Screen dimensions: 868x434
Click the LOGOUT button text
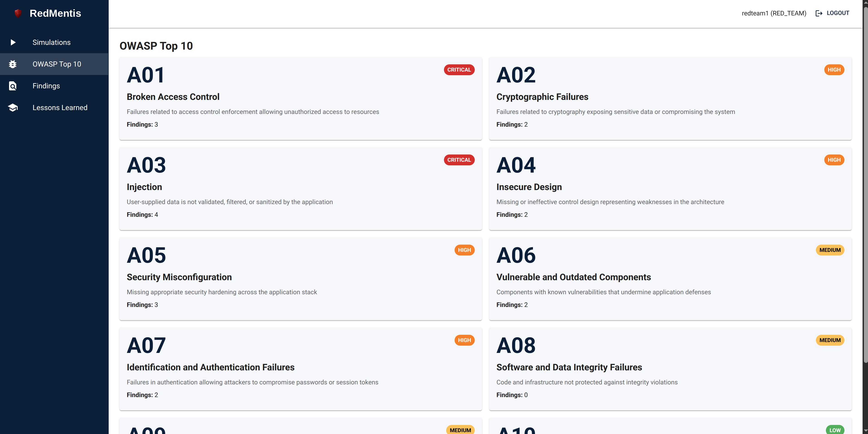[x=838, y=13]
